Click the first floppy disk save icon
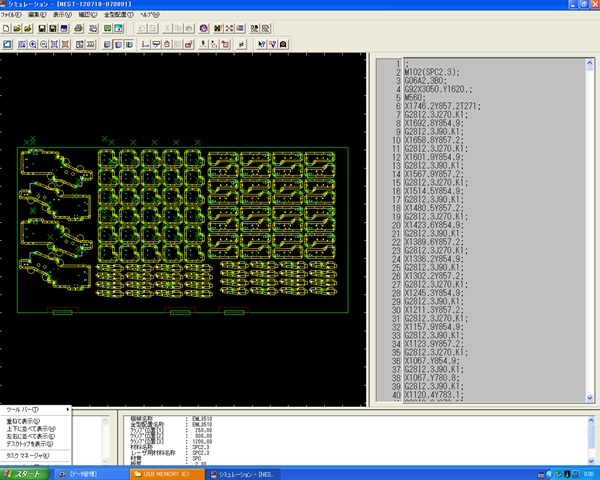600x480 pixels. coord(42,28)
